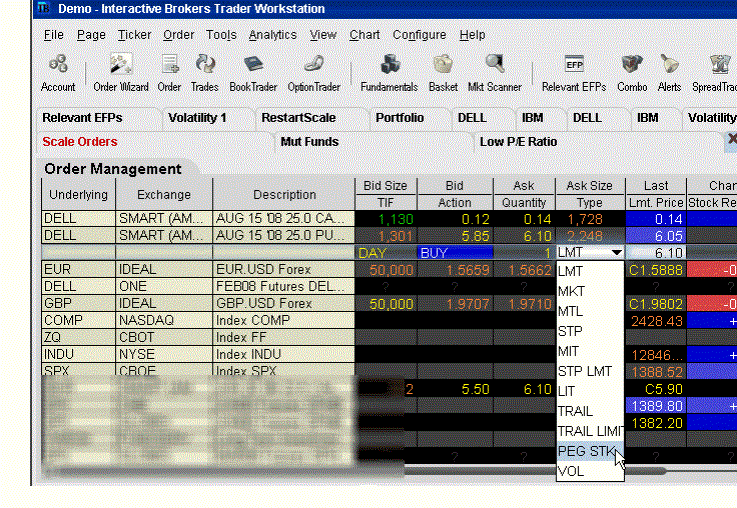Open the Analytics menu

coord(273,35)
